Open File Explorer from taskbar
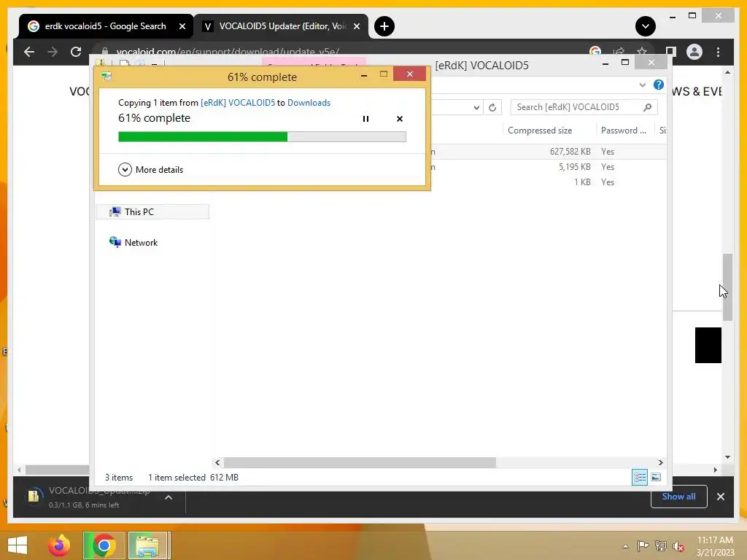Image resolution: width=747 pixels, height=560 pixels. [147, 545]
